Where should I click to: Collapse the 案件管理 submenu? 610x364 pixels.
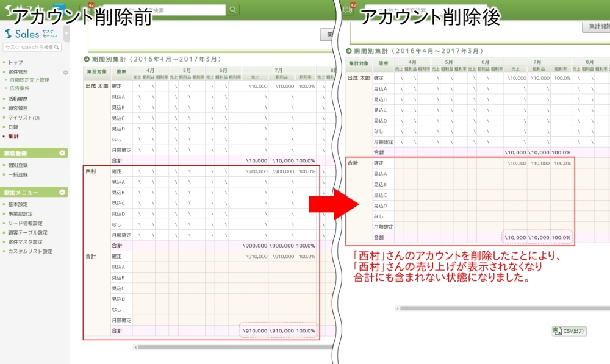coord(65,72)
